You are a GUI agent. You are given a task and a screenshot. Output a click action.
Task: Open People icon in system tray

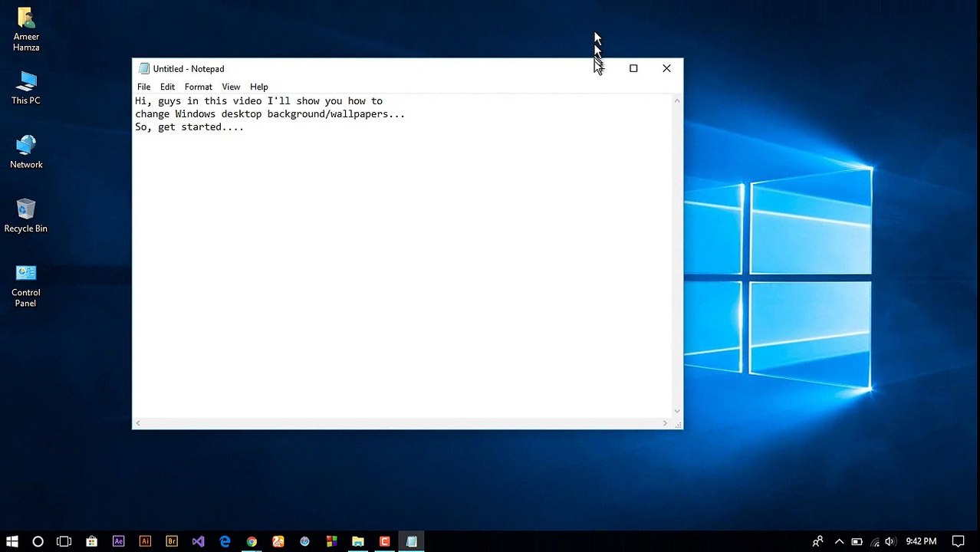818,541
